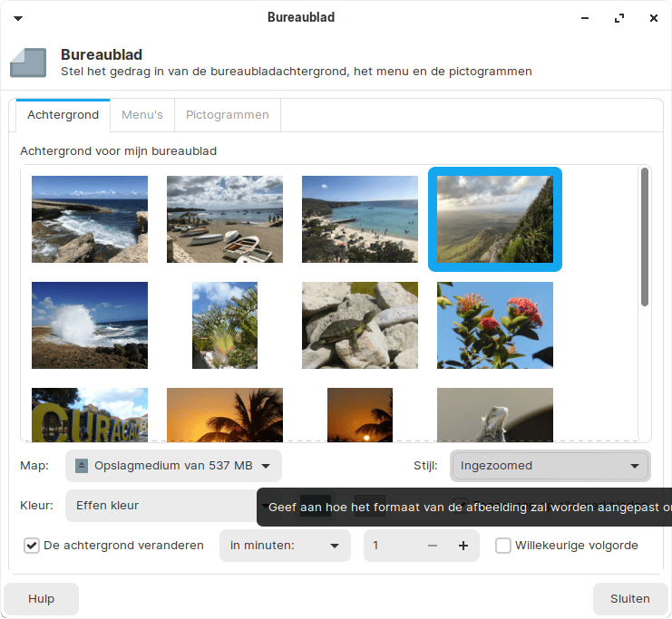Select the rocky coast waves wallpaper

(x=90, y=219)
